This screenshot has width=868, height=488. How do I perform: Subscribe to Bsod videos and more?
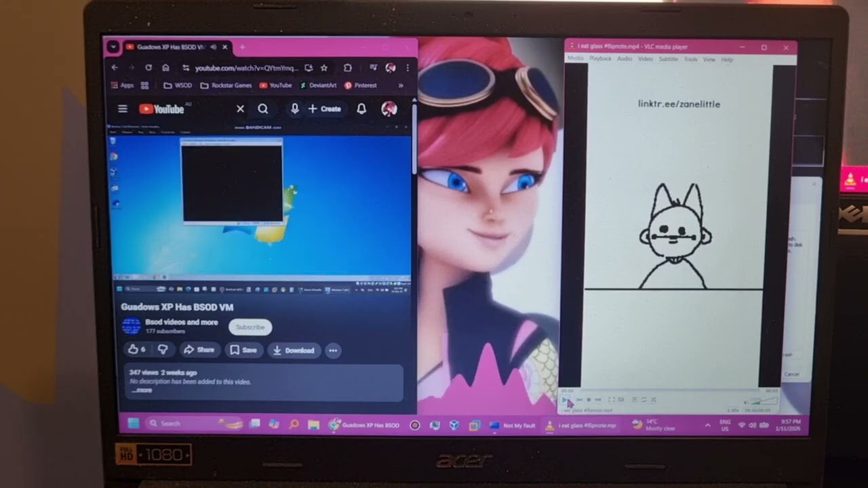[x=250, y=327]
